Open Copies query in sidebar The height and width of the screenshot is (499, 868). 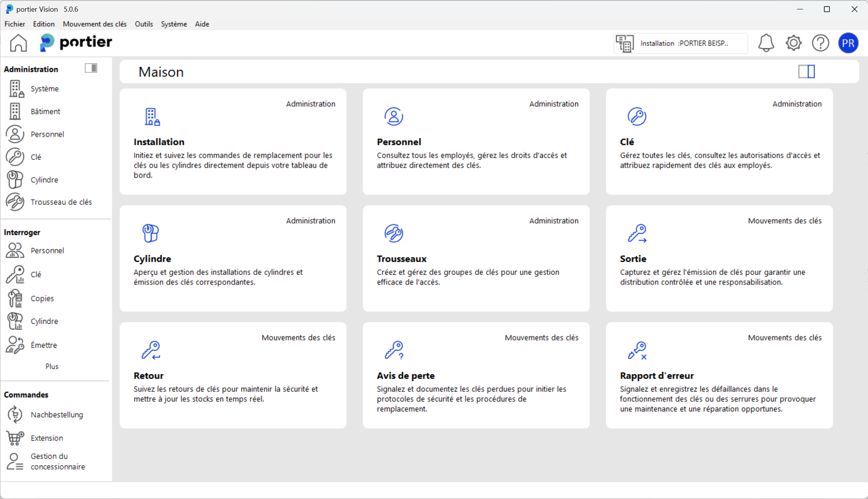coord(42,298)
